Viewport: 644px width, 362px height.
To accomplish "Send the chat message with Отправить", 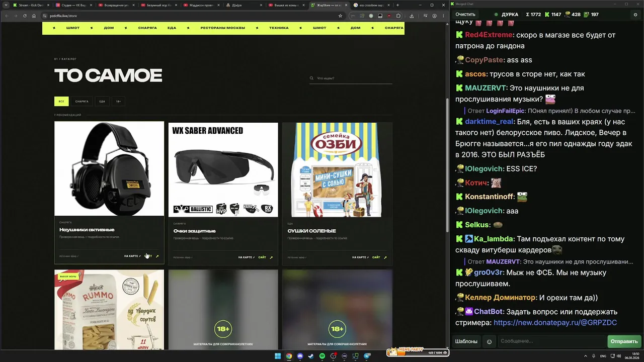I will click(624, 341).
